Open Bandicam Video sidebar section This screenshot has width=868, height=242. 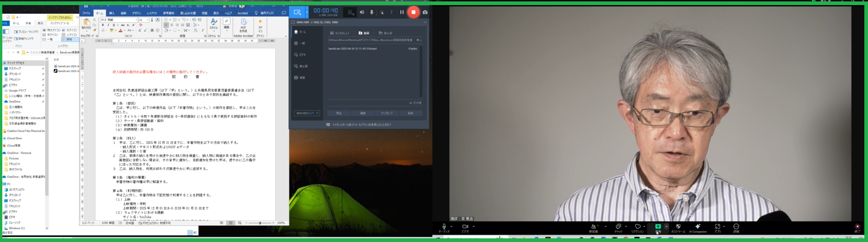(x=300, y=55)
